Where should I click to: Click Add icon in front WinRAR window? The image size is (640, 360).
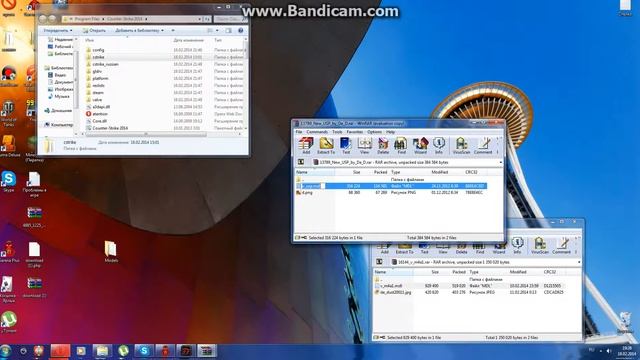[306, 146]
